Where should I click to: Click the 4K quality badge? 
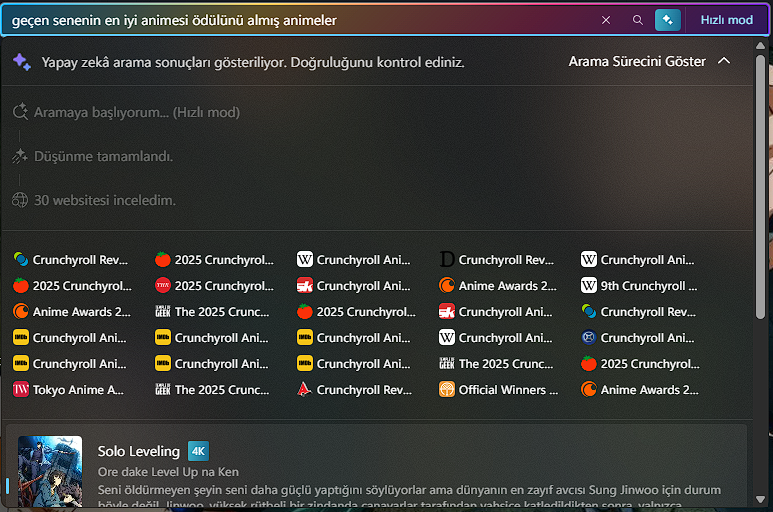(x=198, y=451)
